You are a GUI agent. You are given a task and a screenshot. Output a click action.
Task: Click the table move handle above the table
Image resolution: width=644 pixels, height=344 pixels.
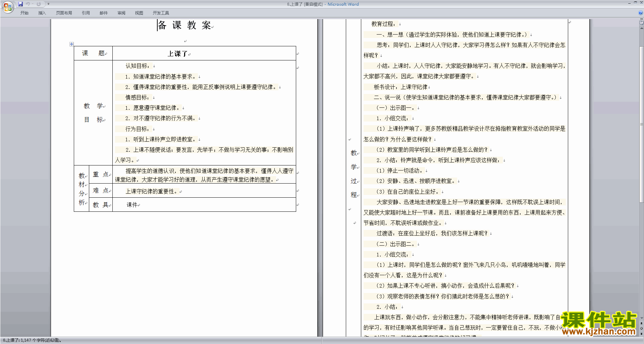click(x=71, y=44)
